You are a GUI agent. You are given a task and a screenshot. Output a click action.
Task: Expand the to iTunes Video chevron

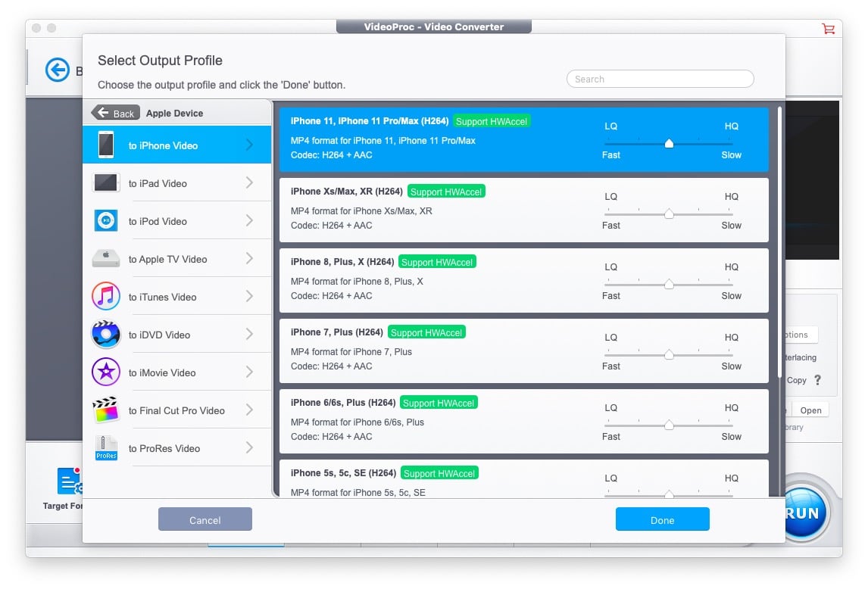point(250,296)
